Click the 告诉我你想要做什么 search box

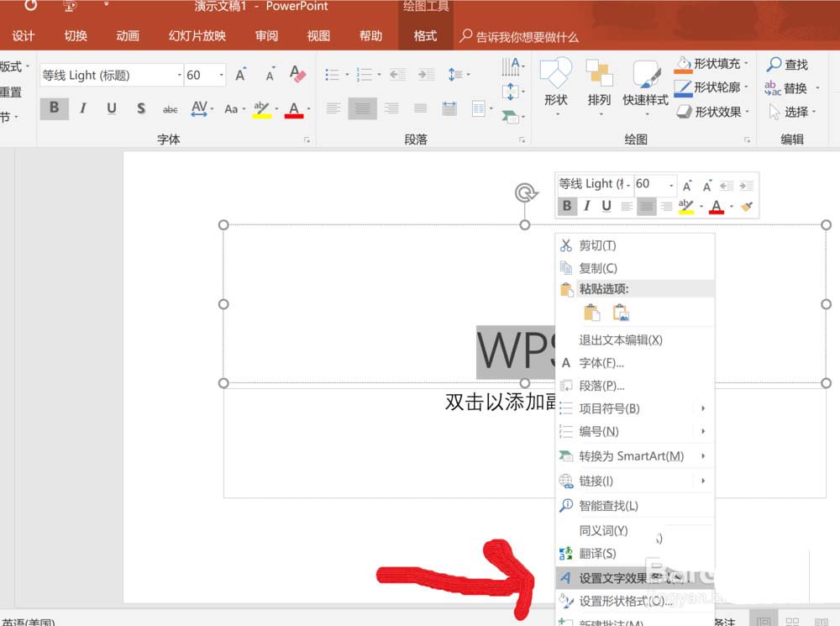click(x=520, y=36)
